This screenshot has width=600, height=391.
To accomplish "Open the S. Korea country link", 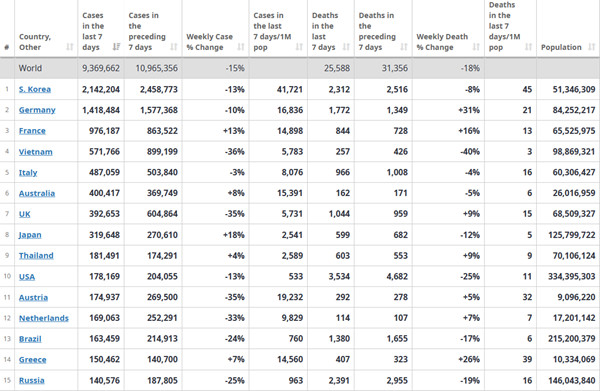I will [35, 89].
